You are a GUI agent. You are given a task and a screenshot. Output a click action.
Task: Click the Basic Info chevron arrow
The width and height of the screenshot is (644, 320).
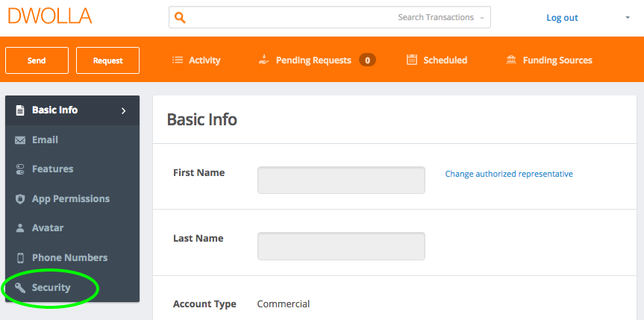(124, 111)
